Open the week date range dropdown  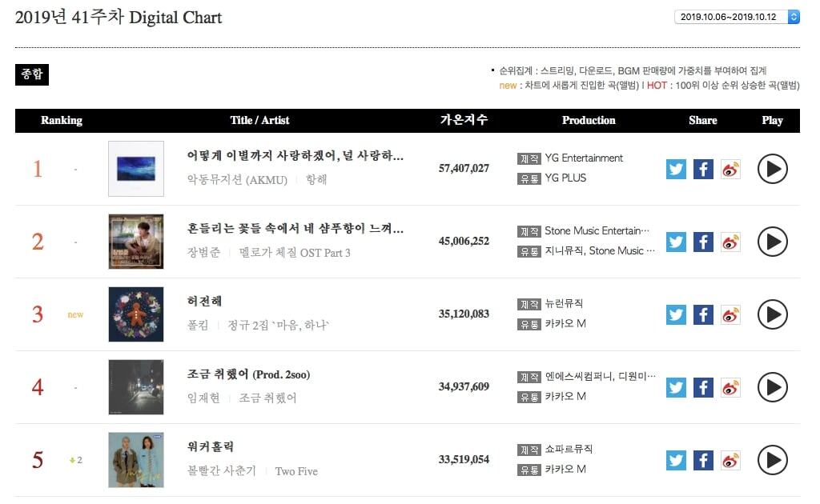coord(737,17)
